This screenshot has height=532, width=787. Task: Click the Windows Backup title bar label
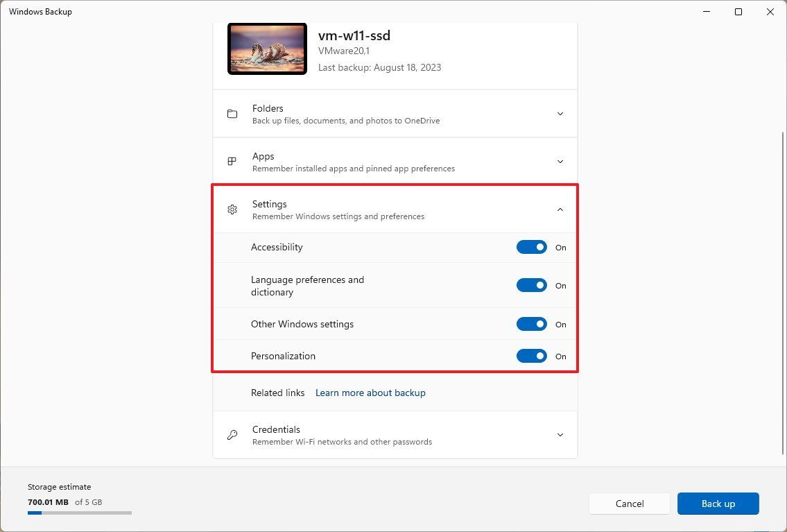pyautogui.click(x=40, y=11)
